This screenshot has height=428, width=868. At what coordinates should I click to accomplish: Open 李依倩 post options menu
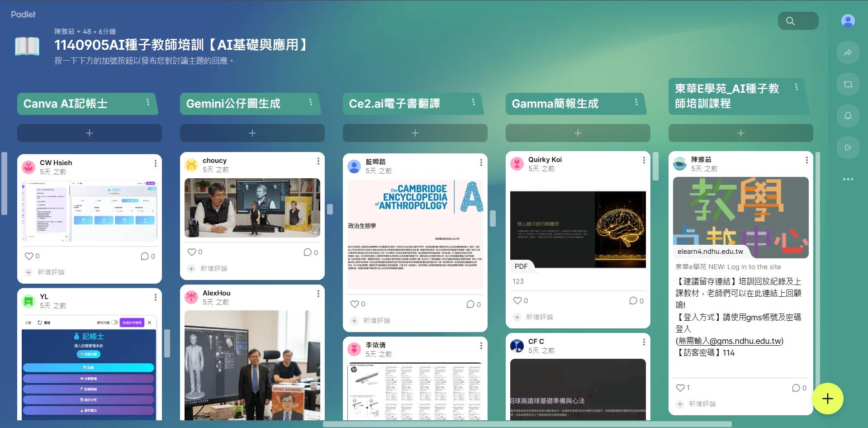pos(481,346)
